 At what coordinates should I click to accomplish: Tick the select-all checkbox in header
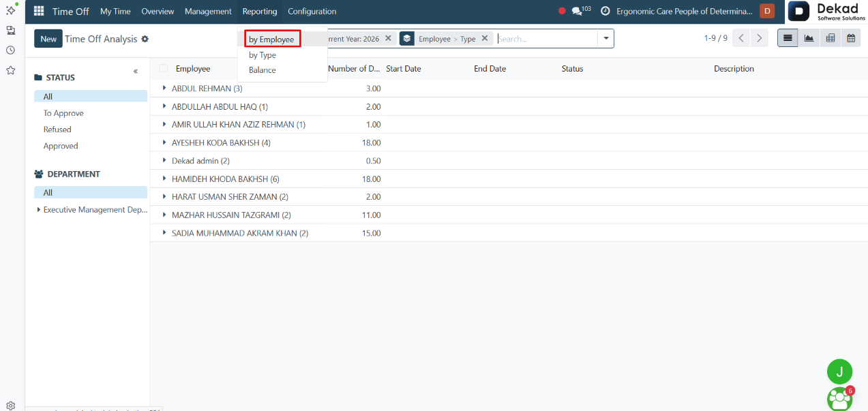point(164,68)
